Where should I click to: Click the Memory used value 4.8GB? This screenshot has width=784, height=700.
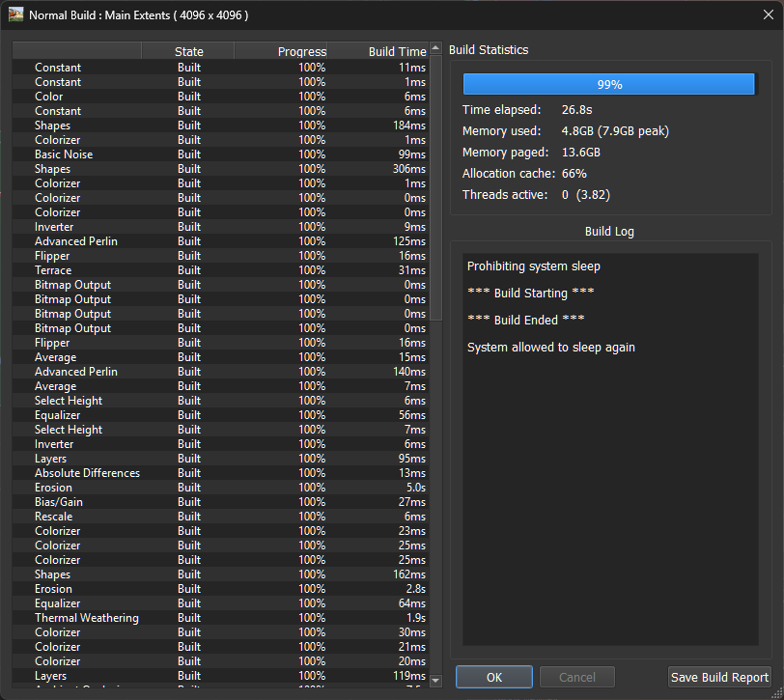click(x=615, y=131)
